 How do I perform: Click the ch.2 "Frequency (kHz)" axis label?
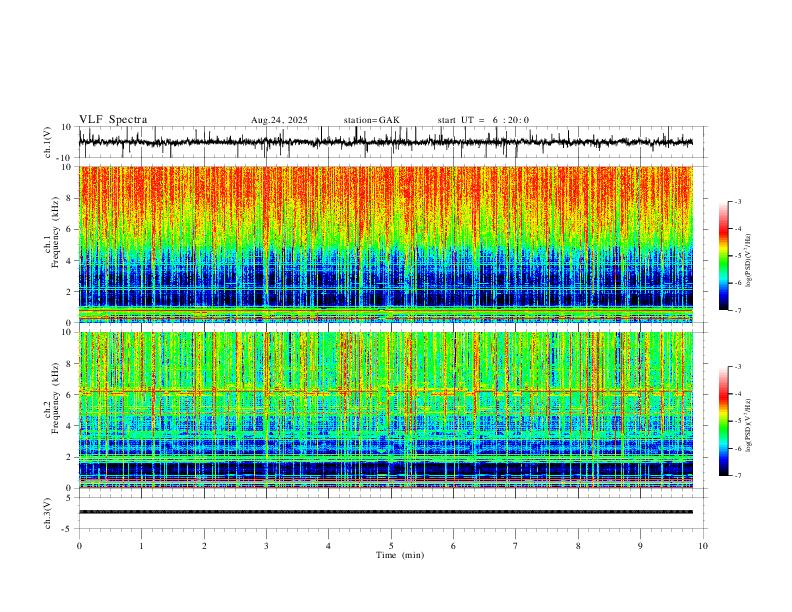point(56,398)
